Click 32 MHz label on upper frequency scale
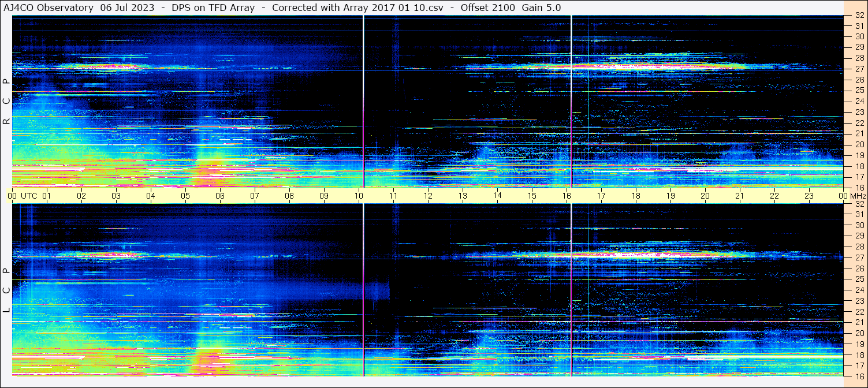Image resolution: width=868 pixels, height=388 pixels. 859,16
